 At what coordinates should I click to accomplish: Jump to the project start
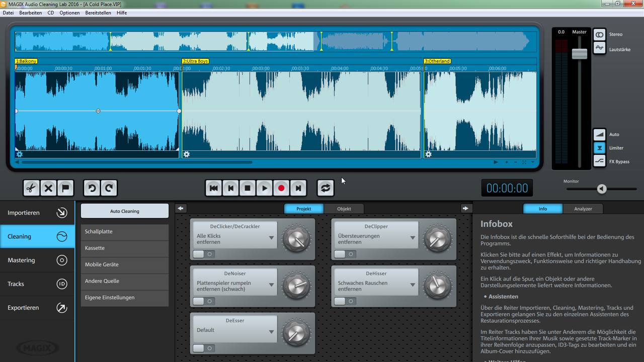(213, 188)
